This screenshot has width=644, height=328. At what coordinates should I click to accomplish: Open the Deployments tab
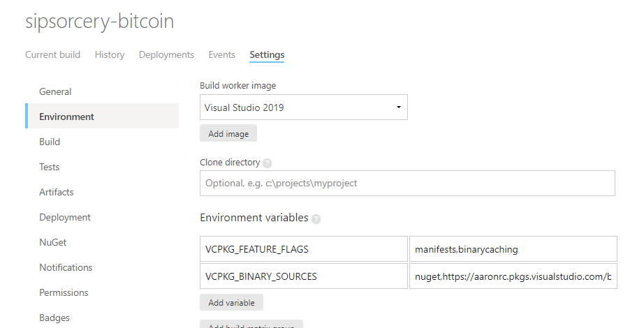point(166,54)
